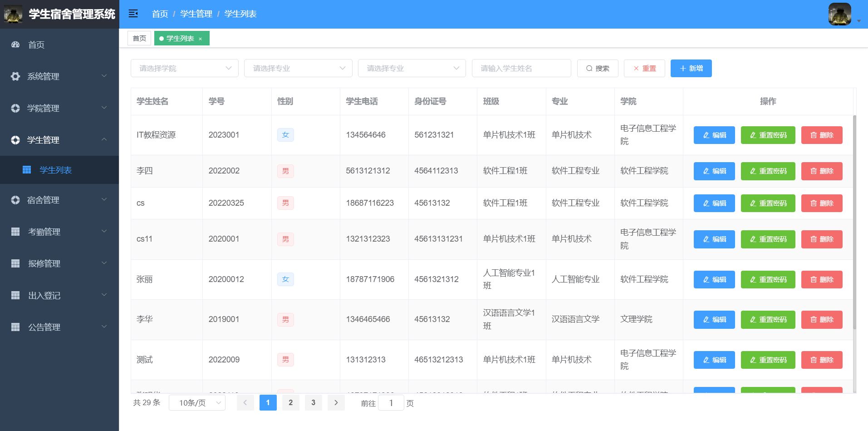Click the 重置 filter button
Image resolution: width=868 pixels, height=431 pixels.
[644, 68]
